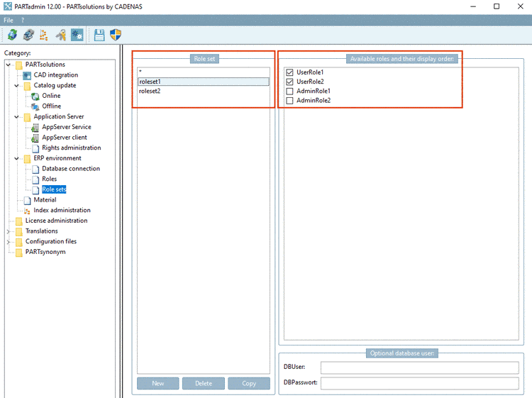Uncheck the UserRole1 checkbox
Viewport: 532px width, 398px height.
pyautogui.click(x=289, y=72)
